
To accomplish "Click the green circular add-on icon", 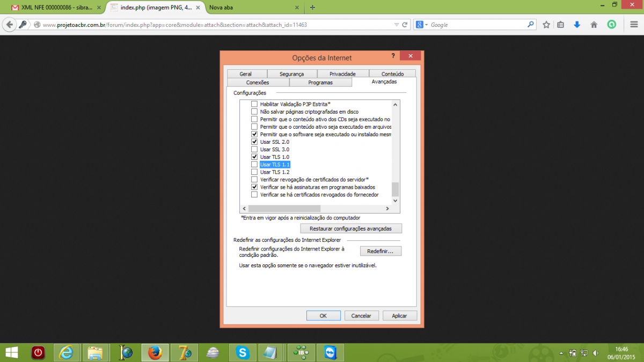I will coord(611,25).
